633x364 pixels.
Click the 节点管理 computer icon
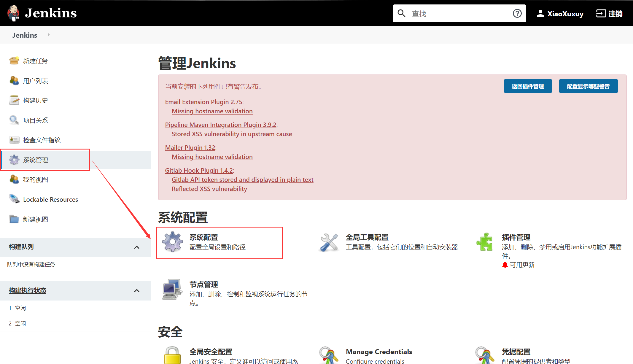click(173, 289)
